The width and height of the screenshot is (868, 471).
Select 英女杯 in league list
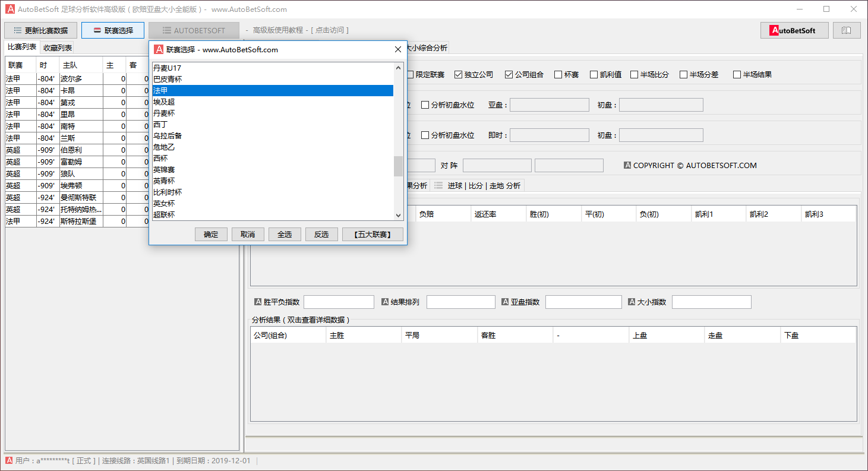273,204
